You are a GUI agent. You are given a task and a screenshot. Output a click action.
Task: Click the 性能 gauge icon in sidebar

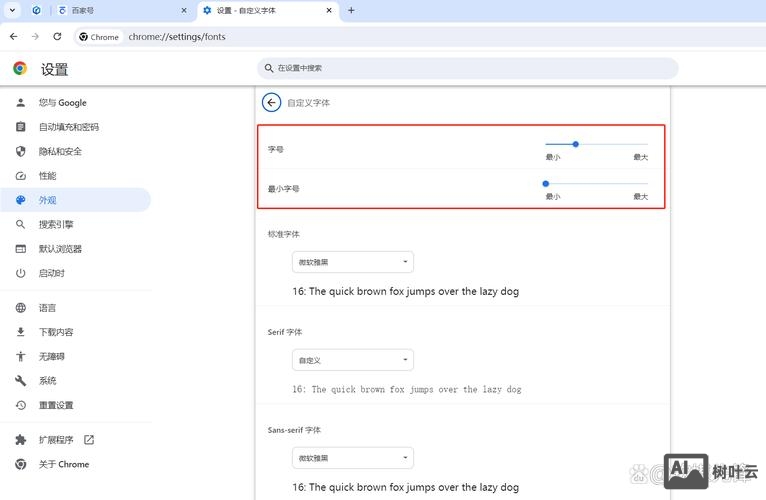pos(20,176)
